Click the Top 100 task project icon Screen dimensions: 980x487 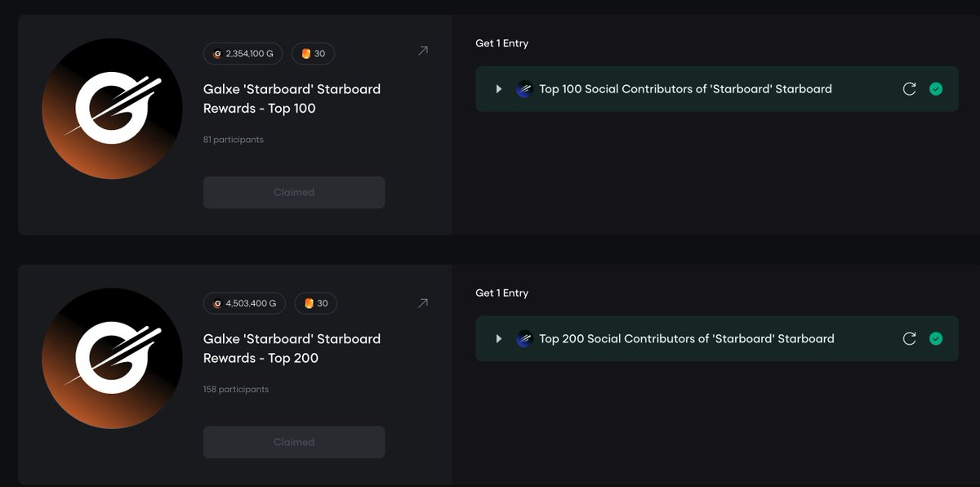tap(524, 89)
